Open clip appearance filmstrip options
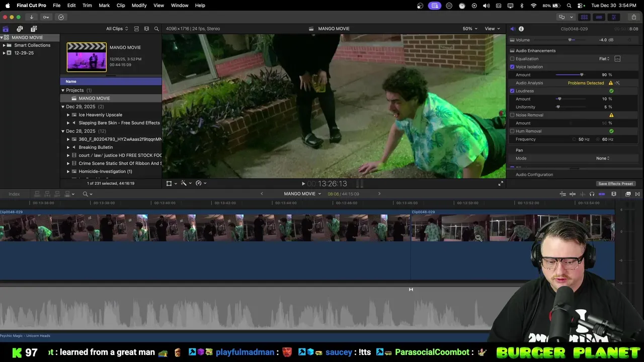 pos(146,29)
